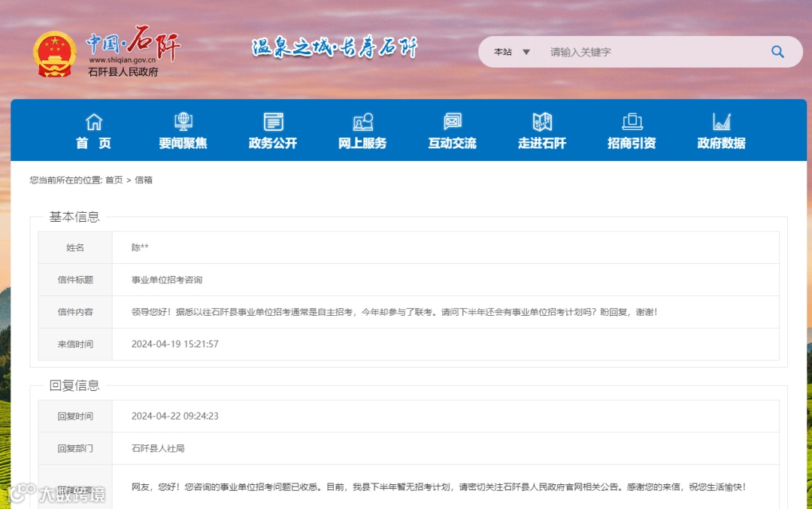This screenshot has width=812, height=509.
Task: Go to 互动交流 section
Action: tap(453, 144)
